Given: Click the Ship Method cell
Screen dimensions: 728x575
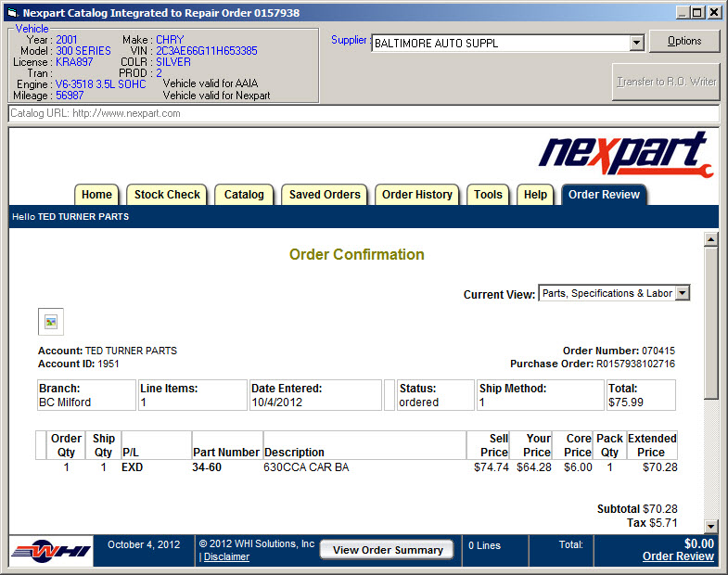Looking at the screenshot, I should coord(541,395).
